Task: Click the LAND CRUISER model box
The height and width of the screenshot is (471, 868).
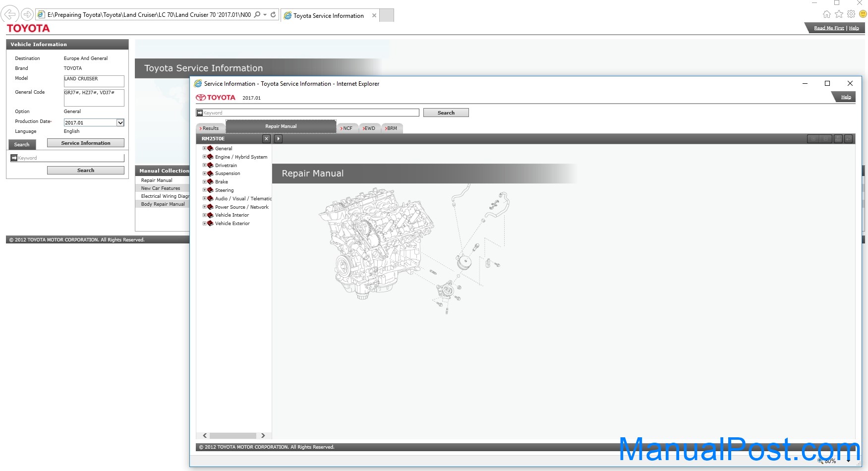Action: [x=94, y=81]
